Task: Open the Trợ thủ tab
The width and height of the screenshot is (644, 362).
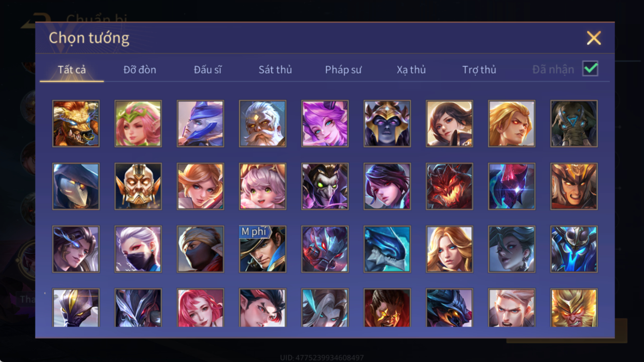Action: point(479,70)
